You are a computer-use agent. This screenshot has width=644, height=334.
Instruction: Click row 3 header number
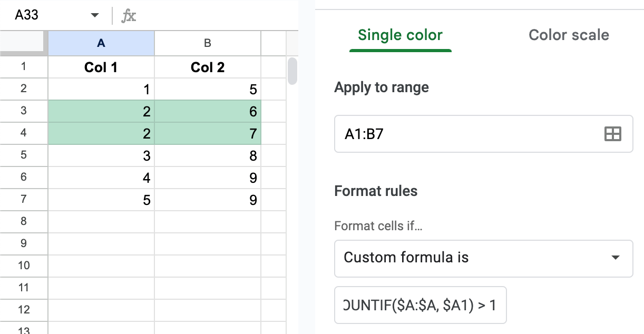pyautogui.click(x=24, y=111)
